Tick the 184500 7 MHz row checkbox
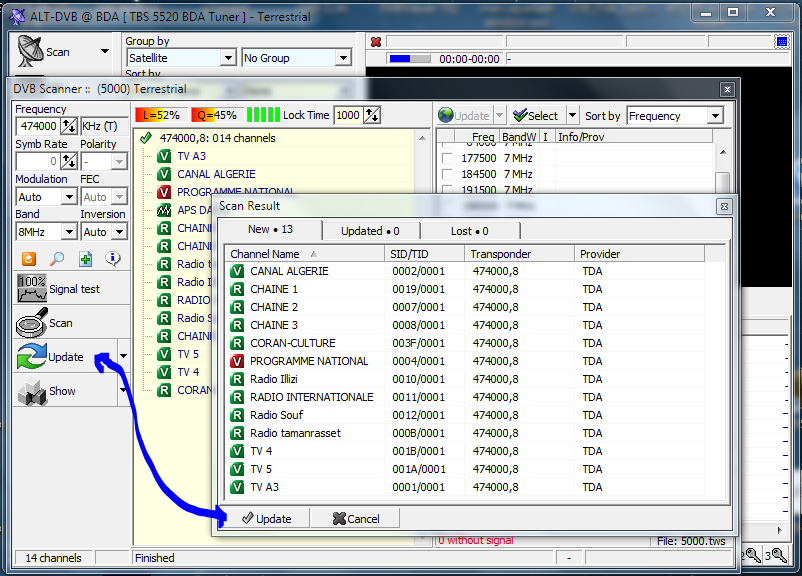 point(447,174)
